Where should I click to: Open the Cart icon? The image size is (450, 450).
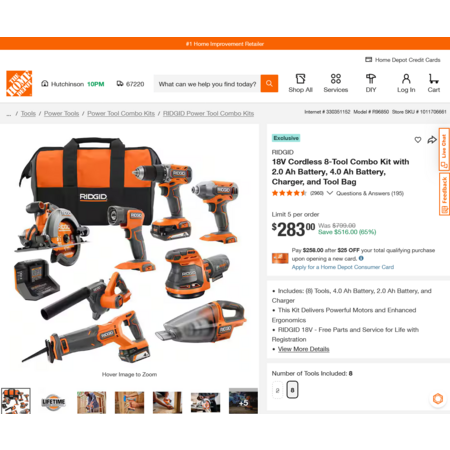[x=433, y=79]
